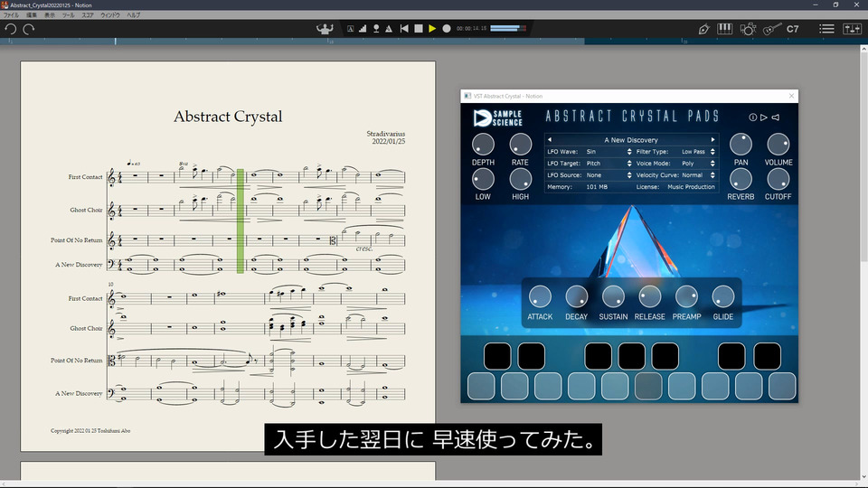The height and width of the screenshot is (488, 868).
Task: Click the LOW knob
Action: [x=483, y=179]
